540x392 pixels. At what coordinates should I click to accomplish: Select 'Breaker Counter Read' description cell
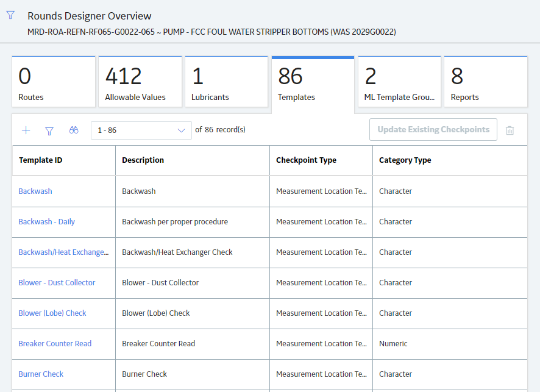pos(193,344)
